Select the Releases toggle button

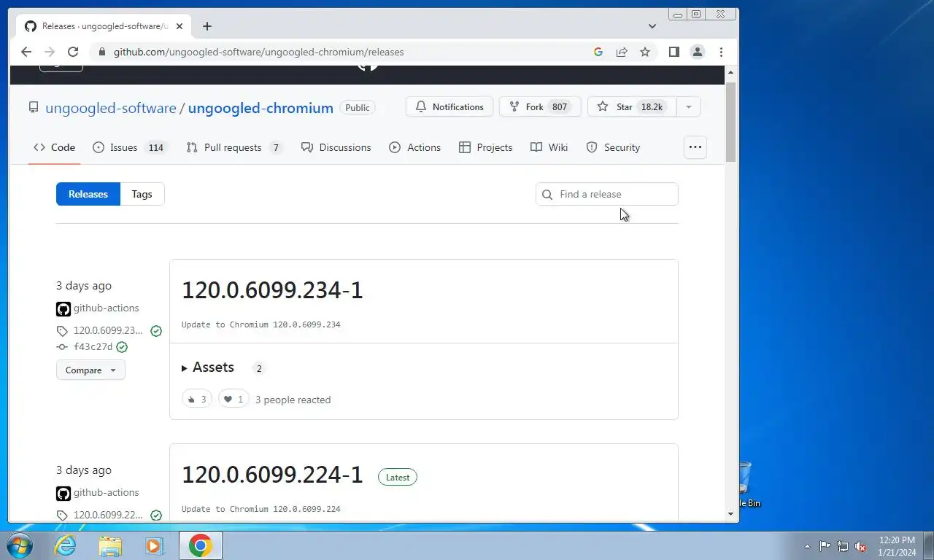click(x=88, y=194)
